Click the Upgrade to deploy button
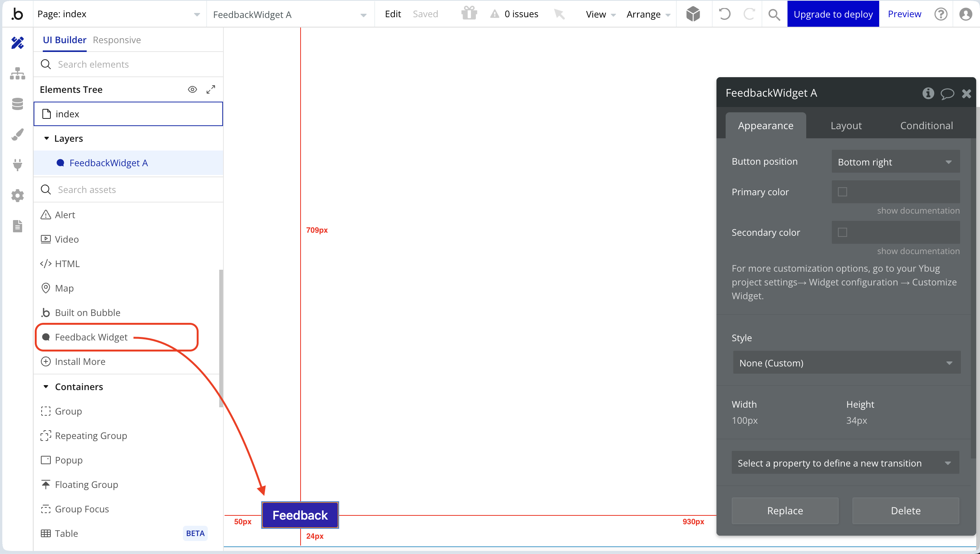Screen dimensions: 980x554 pyautogui.click(x=833, y=14)
